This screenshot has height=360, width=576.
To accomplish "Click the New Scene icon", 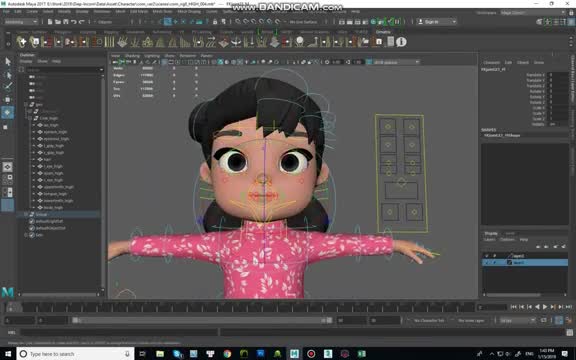I will click(50, 22).
